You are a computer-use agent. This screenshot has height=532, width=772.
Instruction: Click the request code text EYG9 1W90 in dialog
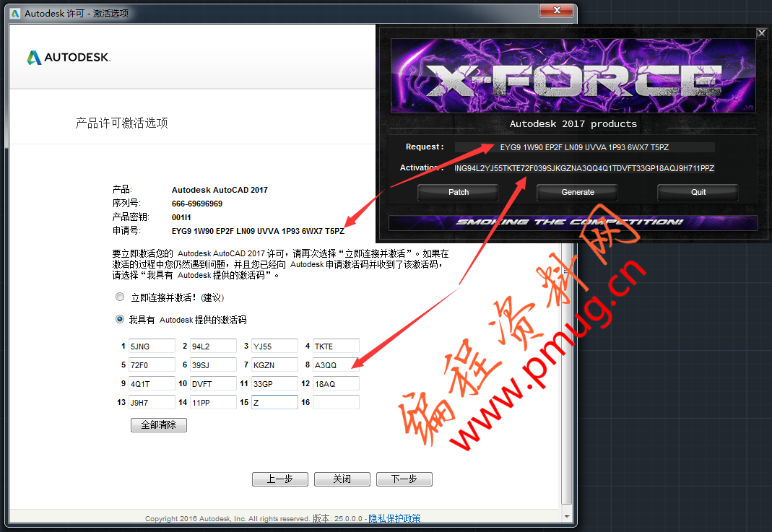[258, 231]
